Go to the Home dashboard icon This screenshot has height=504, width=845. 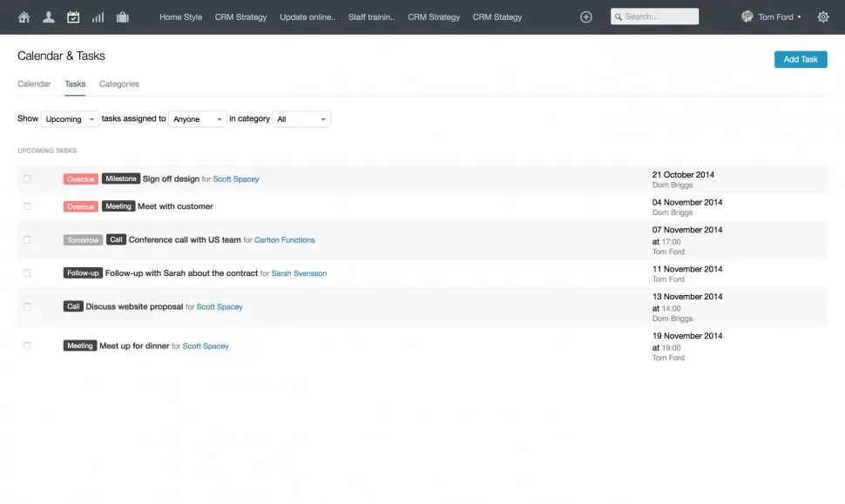coord(24,17)
